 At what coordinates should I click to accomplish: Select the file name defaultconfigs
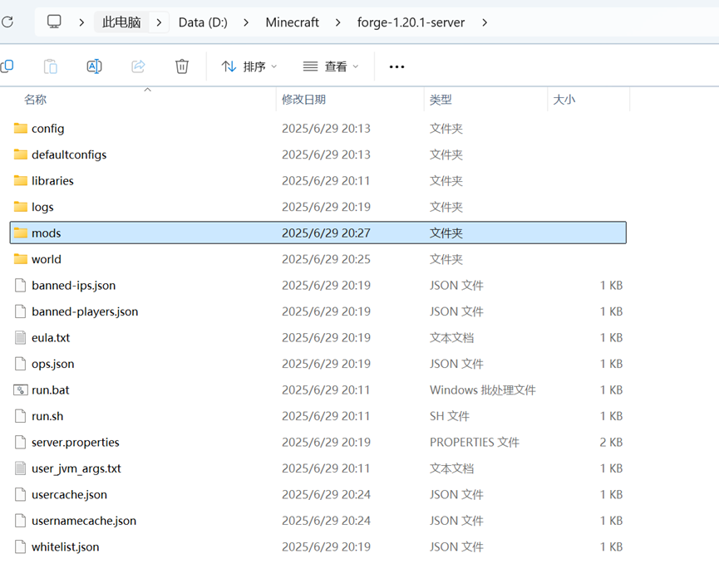[x=69, y=155]
